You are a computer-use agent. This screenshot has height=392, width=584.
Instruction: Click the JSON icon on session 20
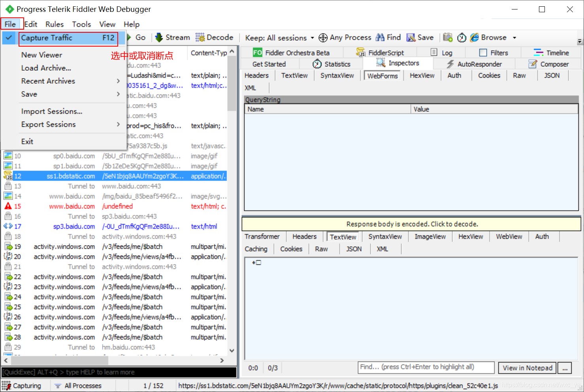point(8,257)
